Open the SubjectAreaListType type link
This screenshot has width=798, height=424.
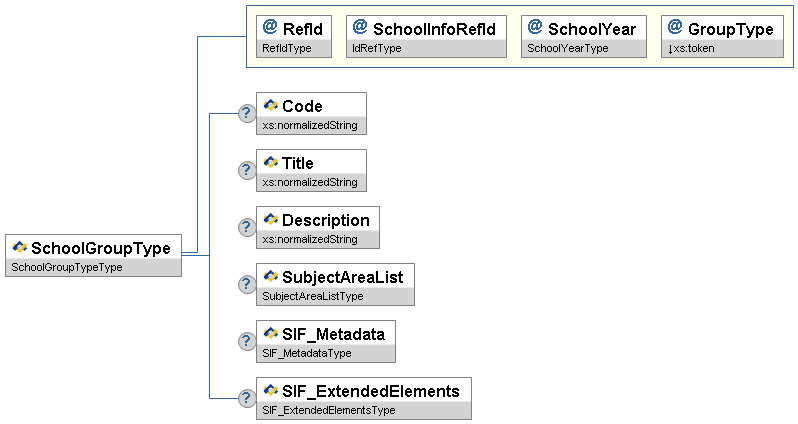(313, 297)
